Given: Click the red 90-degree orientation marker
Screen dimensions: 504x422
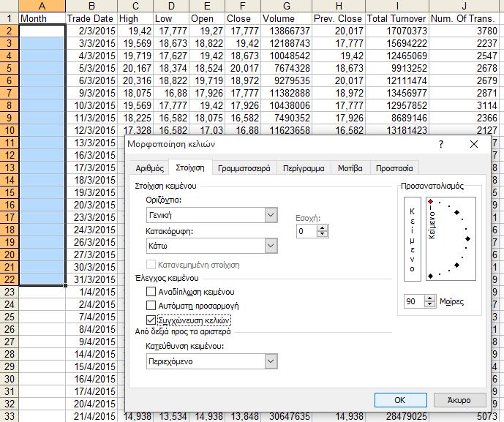Looking at the screenshot, I should coord(430,202).
